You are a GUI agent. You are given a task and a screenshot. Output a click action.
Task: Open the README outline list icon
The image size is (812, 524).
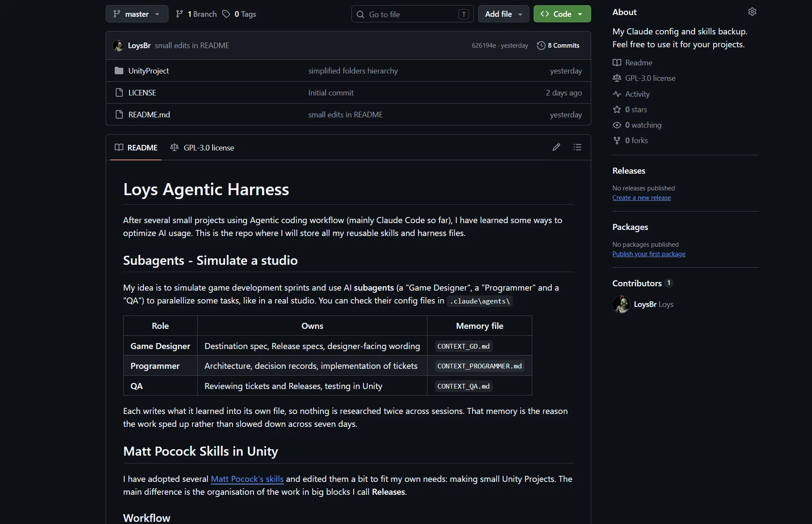pyautogui.click(x=577, y=147)
